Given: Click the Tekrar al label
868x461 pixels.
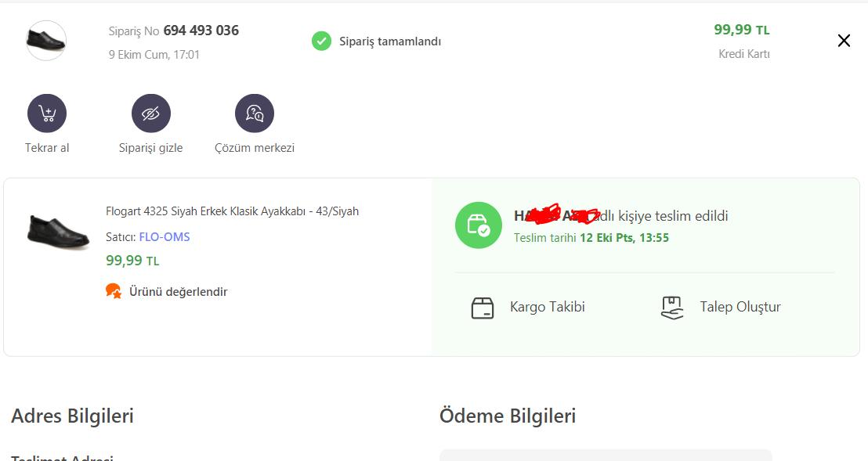Looking at the screenshot, I should point(47,148).
